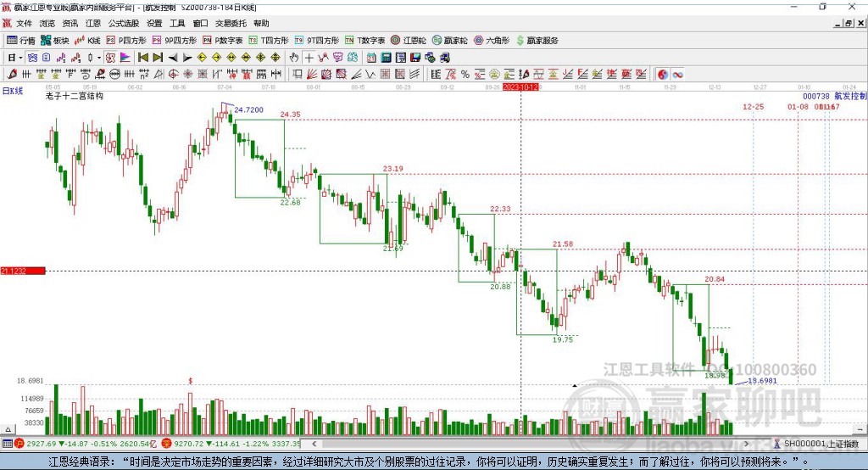
Task: Open the 六角形 tool
Action: click(492, 41)
